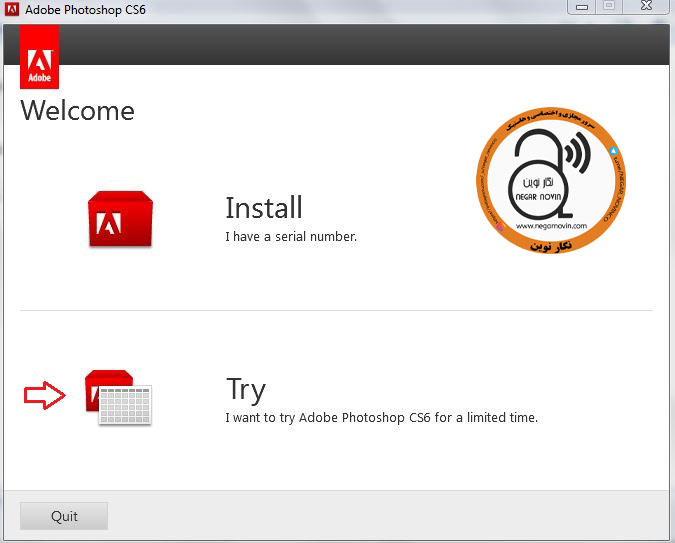Screen dimensions: 675x543
Task: Select the Install option heading
Action: 264,208
